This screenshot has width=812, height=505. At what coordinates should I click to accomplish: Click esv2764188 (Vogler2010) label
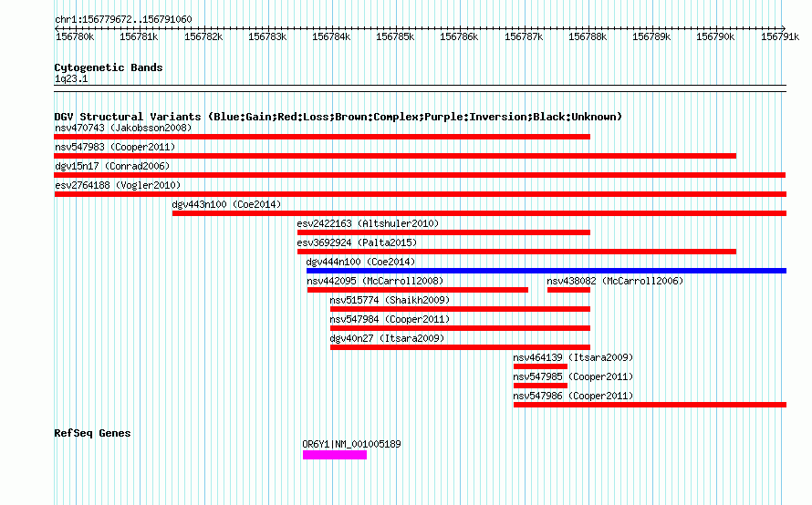[x=118, y=185]
